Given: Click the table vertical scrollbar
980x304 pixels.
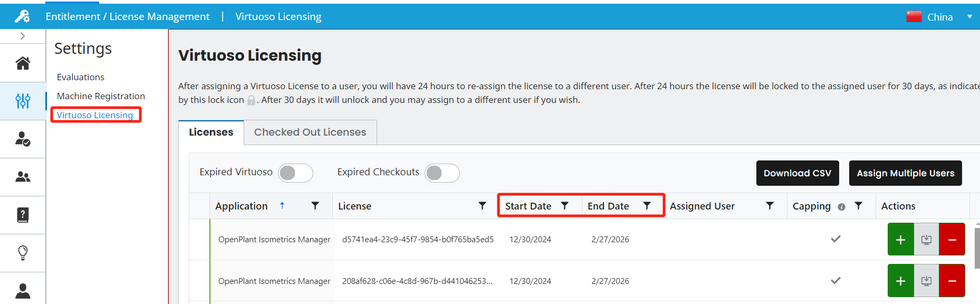Looking at the screenshot, I should tap(977, 248).
